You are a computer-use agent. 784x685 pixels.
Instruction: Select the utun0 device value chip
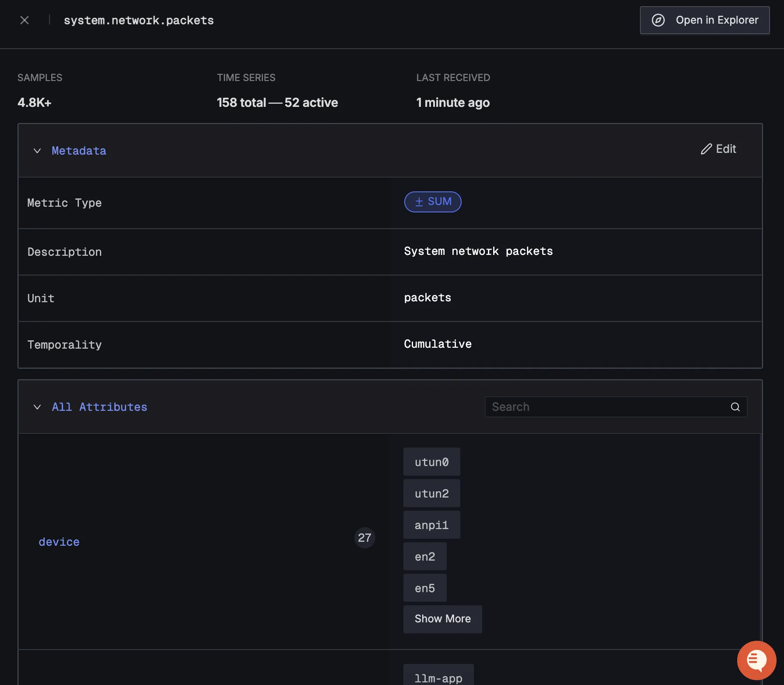tap(431, 462)
